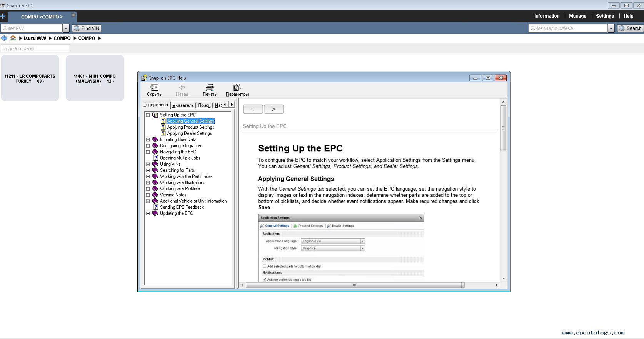
Task: Click the Working with Picklists book icon
Action: tap(155, 189)
